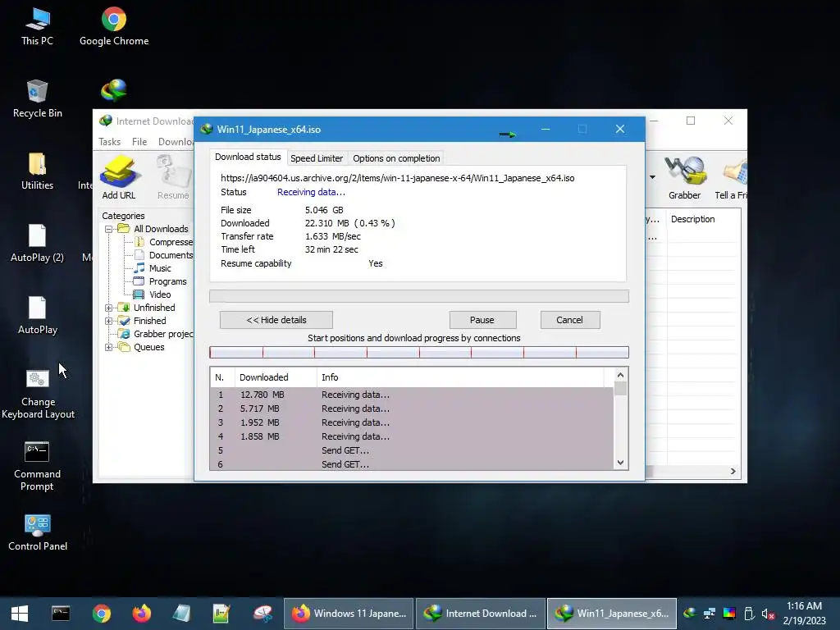Switch to Windows 11 Japanese Firefox taskbar window
Image resolution: width=840 pixels, height=630 pixels.
[x=348, y=614]
